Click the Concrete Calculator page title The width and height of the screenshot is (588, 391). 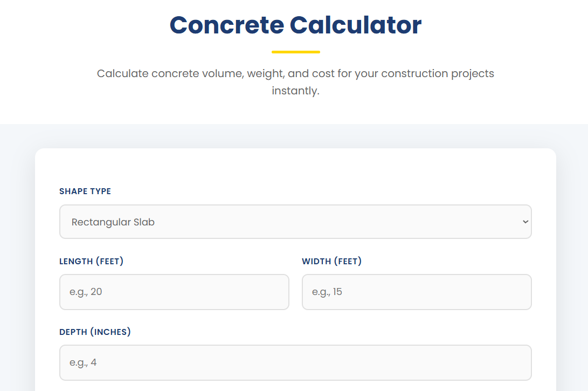pyautogui.click(x=295, y=25)
